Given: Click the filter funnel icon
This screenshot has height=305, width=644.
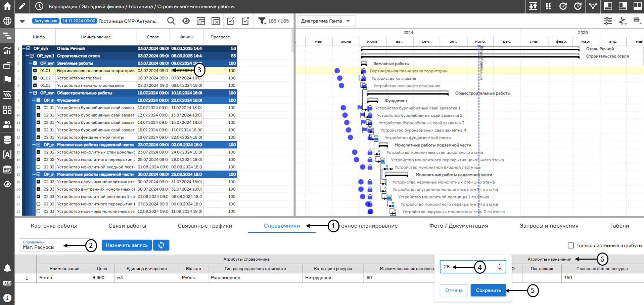Looking at the screenshot, I should pyautogui.click(x=262, y=21).
